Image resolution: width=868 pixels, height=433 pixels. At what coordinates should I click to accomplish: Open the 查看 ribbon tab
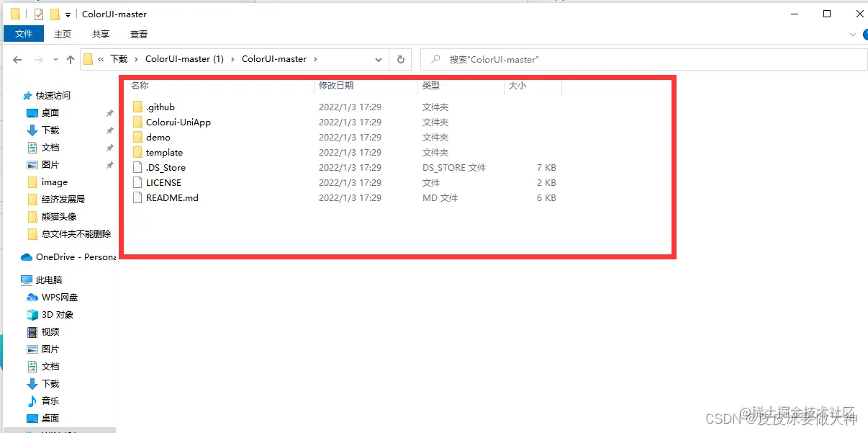pyautogui.click(x=139, y=34)
